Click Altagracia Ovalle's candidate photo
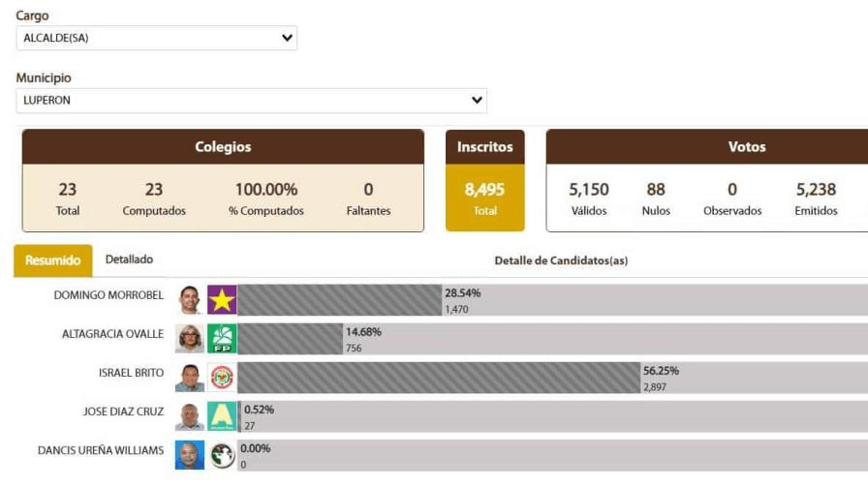Viewport: 868px width, 488px height. coord(190,339)
